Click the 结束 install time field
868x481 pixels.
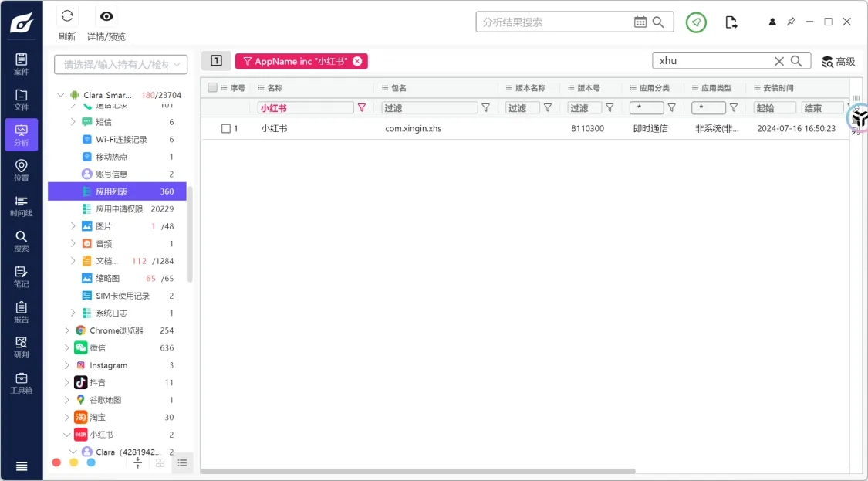click(x=822, y=107)
